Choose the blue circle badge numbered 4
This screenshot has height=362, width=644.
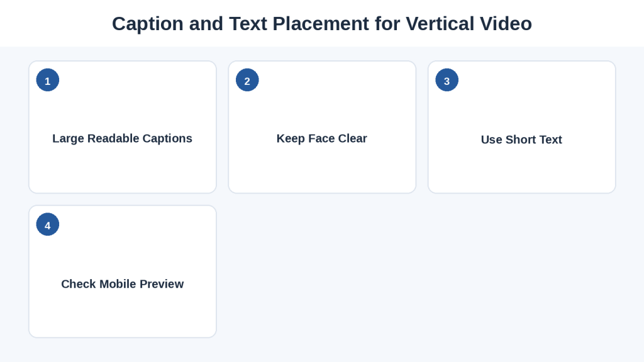click(48, 224)
